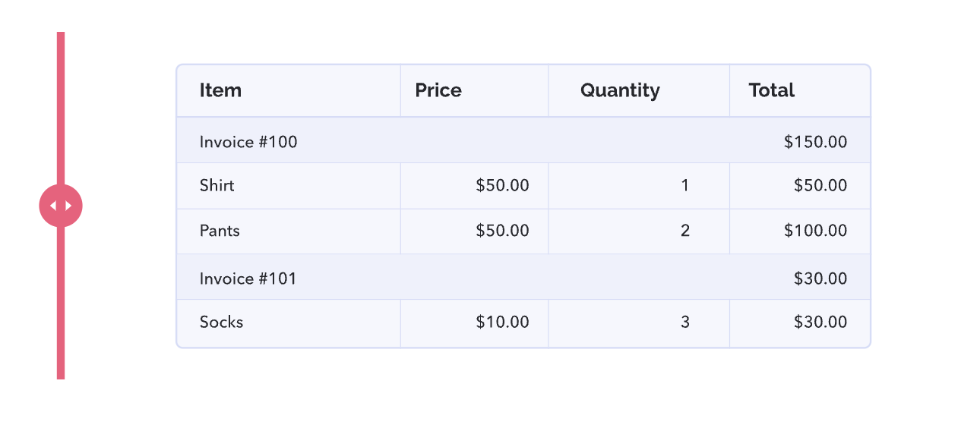980x428 pixels.
Task: Click the Shirt row total cell
Action: pyautogui.click(x=800, y=186)
